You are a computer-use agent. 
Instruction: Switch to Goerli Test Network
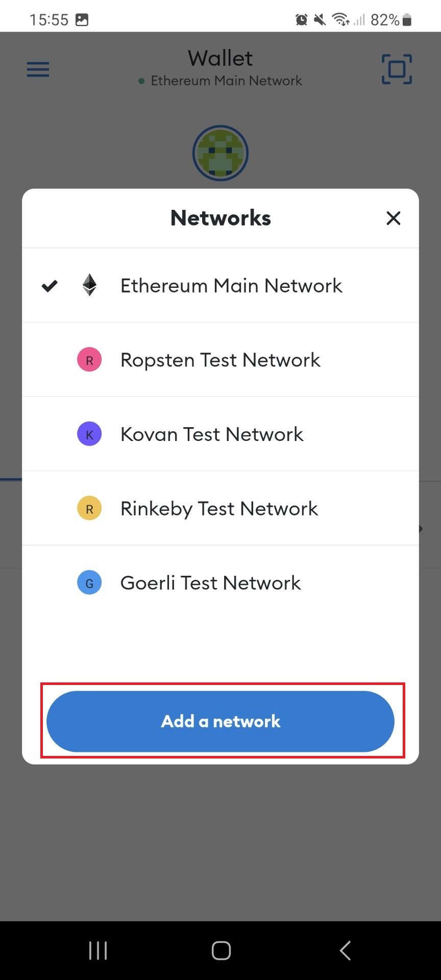pyautogui.click(x=210, y=583)
